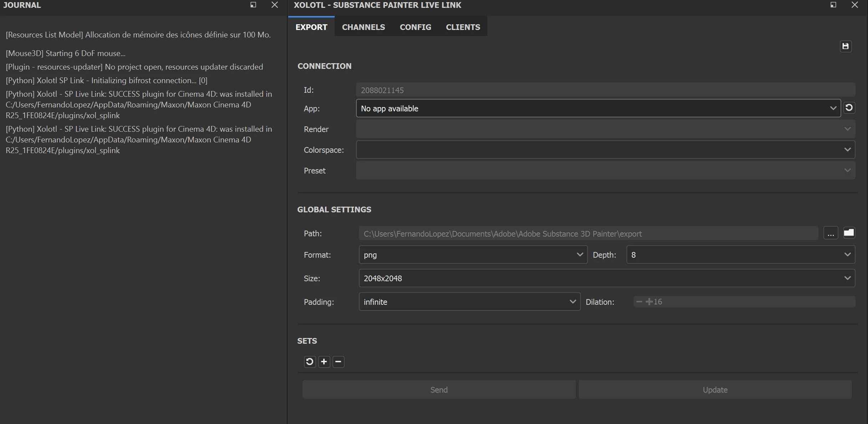Remove a set with minus icon
Screen dimensions: 868x424
pos(338,362)
